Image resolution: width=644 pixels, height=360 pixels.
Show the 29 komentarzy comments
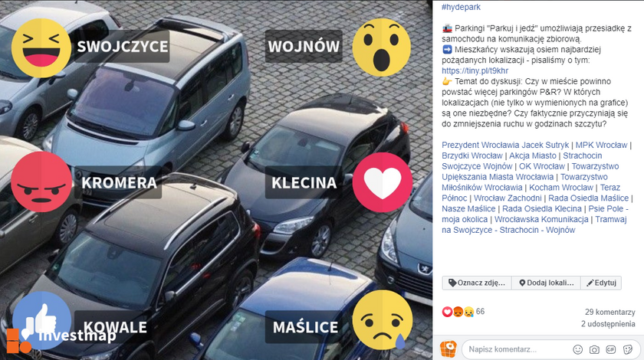pos(610,312)
